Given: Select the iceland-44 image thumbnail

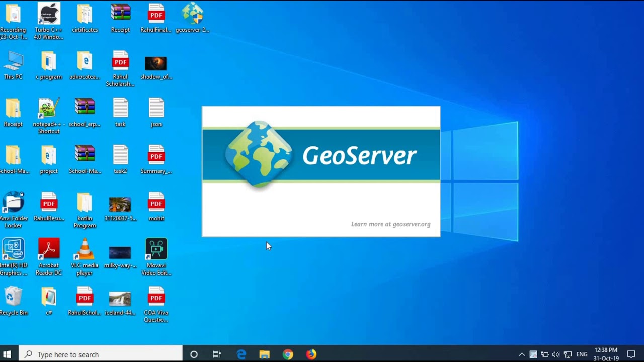Looking at the screenshot, I should coord(120,299).
